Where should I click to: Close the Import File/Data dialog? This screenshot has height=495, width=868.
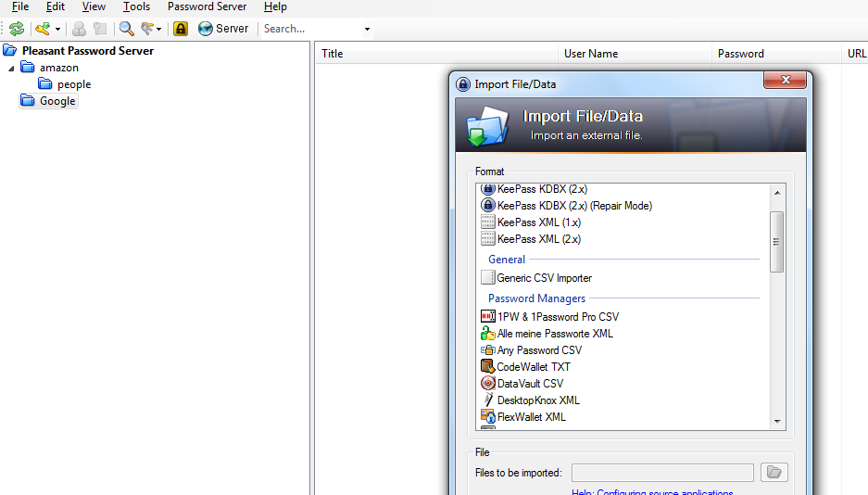pos(785,80)
